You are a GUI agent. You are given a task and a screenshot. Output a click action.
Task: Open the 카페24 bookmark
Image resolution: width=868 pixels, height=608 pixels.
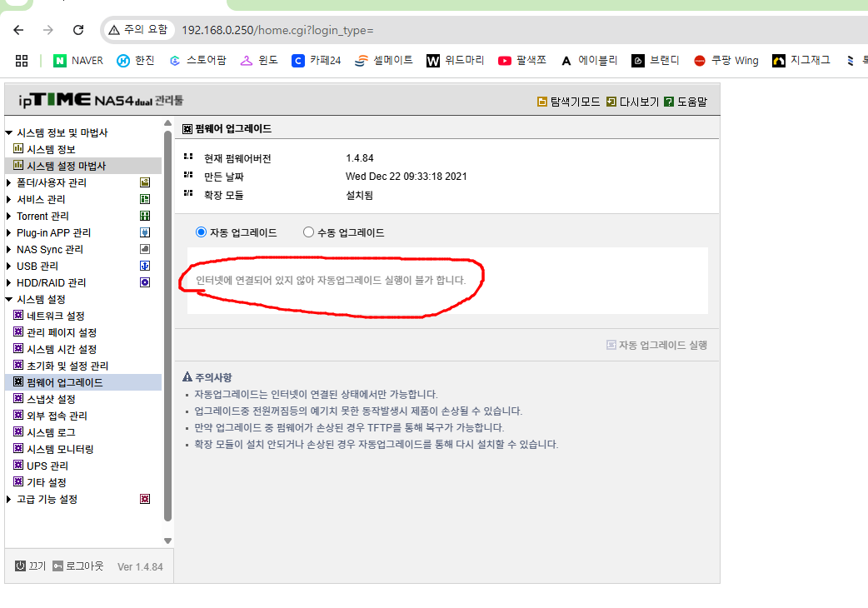[x=316, y=60]
